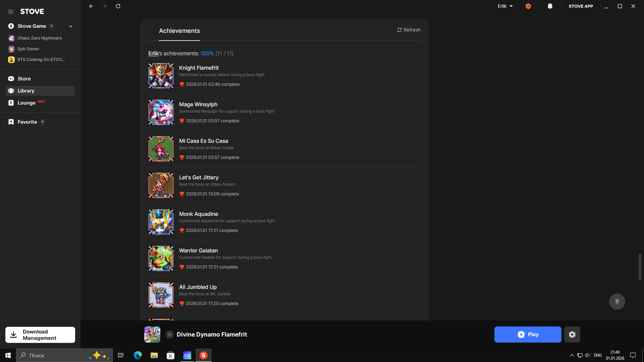Show hidden system tray icons
The image size is (644, 362).
pos(572,355)
